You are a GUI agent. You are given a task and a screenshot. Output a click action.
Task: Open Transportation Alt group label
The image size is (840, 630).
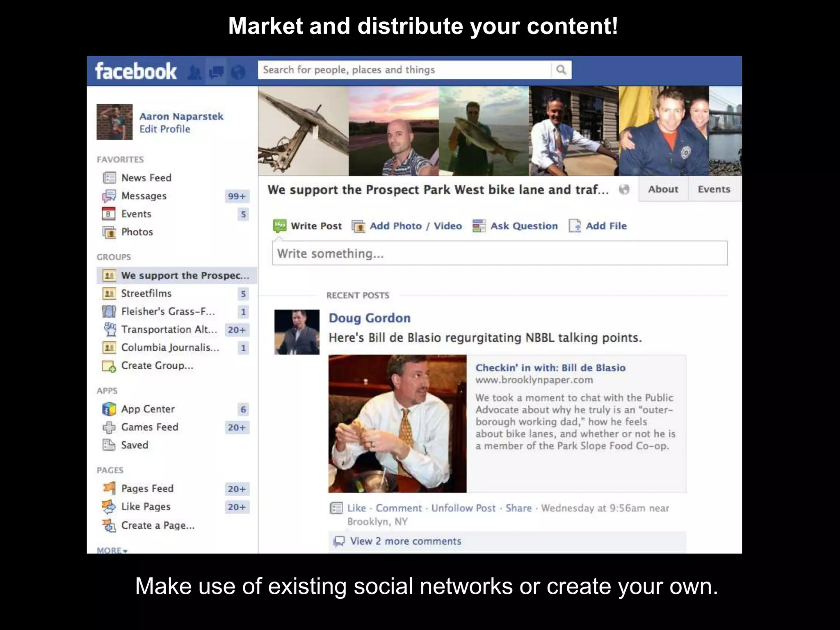click(x=169, y=330)
